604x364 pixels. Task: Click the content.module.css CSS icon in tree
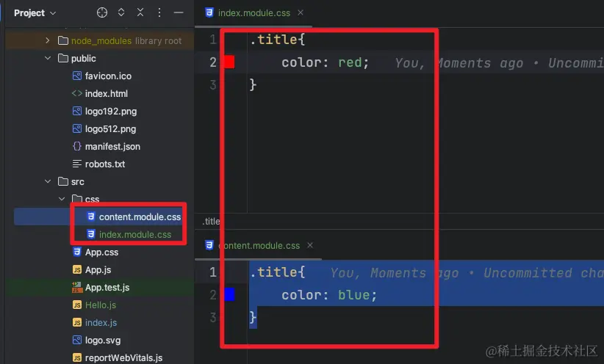[91, 216]
